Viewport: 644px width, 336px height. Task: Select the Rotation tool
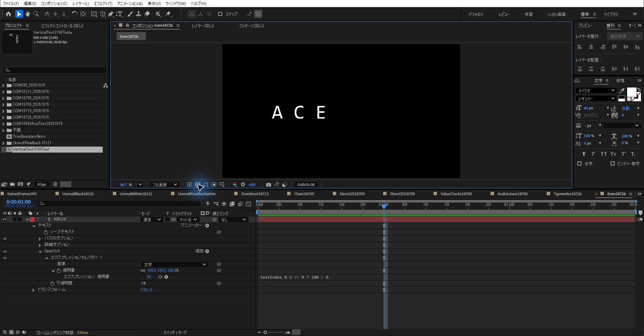coord(74,14)
